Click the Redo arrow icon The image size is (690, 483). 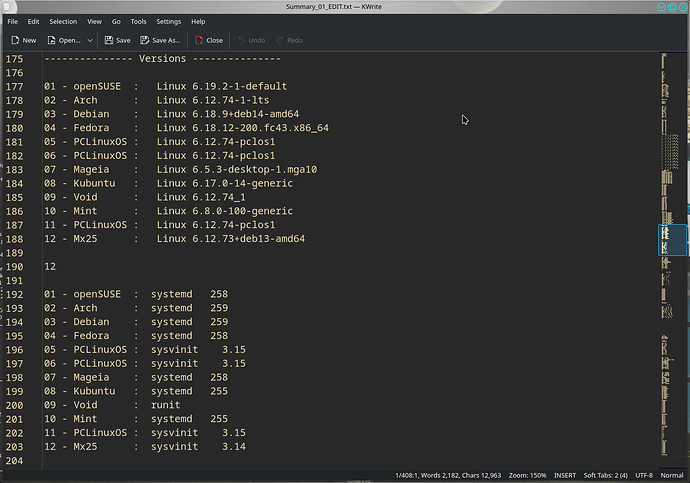click(x=280, y=40)
